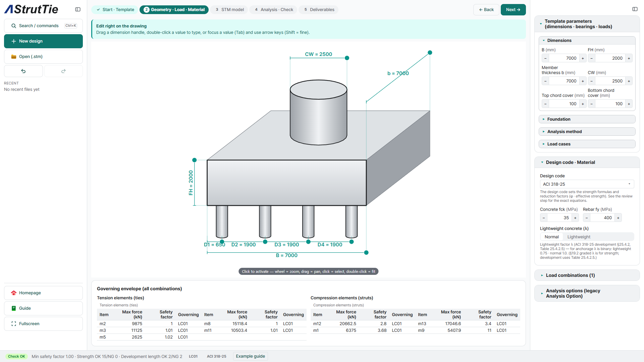Viewport: 644px width, 362px height.
Task: Increase Concrete fck with plus
Action: point(575,218)
